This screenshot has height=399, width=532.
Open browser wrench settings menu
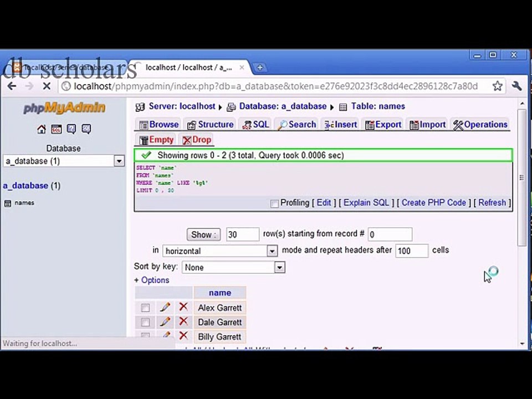(x=516, y=86)
